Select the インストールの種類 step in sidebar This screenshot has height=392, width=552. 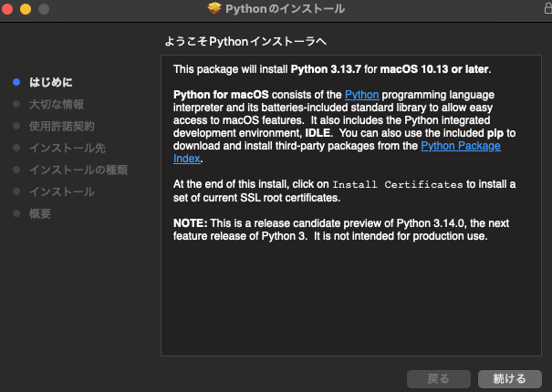(x=78, y=170)
